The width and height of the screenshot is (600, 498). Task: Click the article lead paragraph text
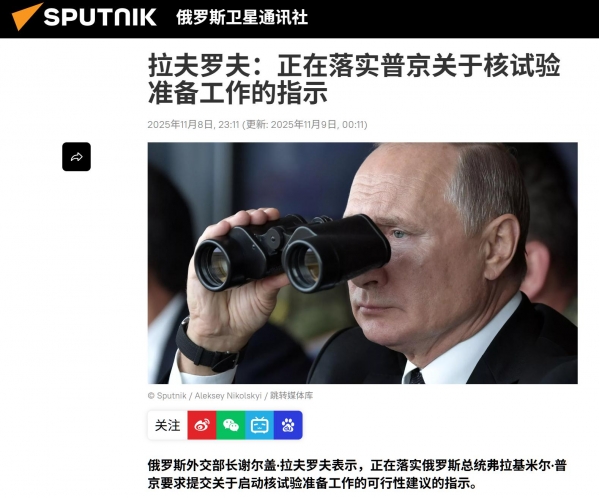coord(357,474)
